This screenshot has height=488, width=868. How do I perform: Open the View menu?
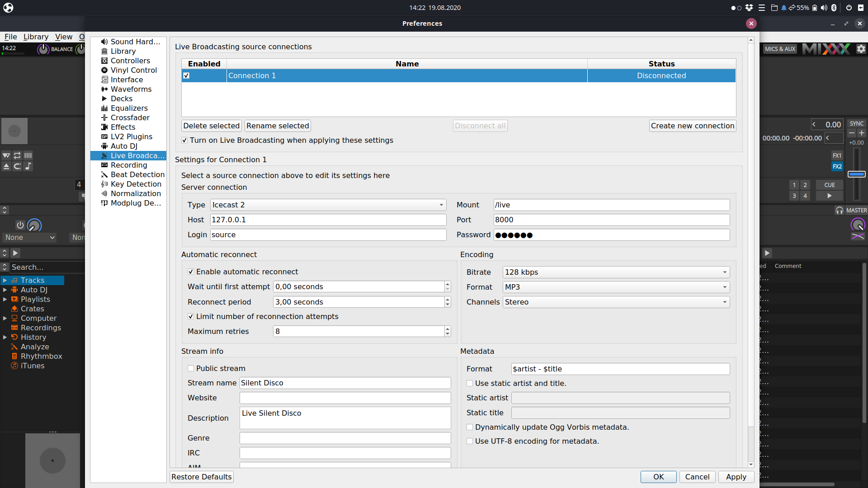click(x=64, y=37)
